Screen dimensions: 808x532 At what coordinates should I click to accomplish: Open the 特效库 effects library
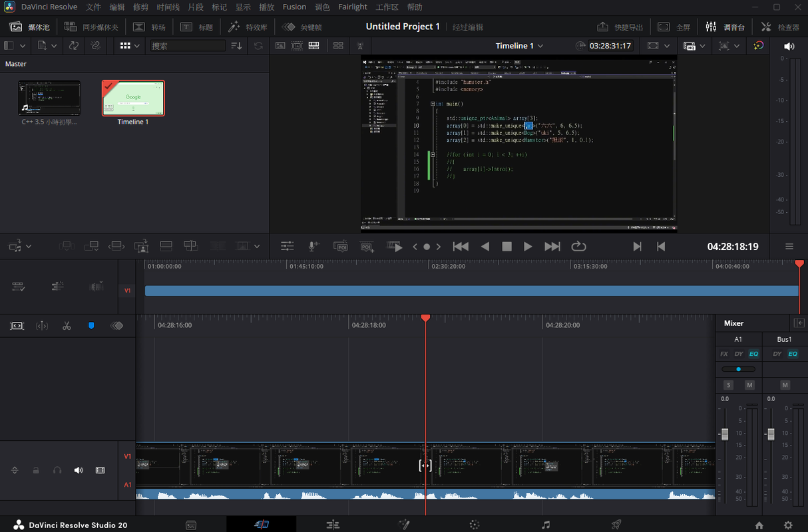coord(248,27)
